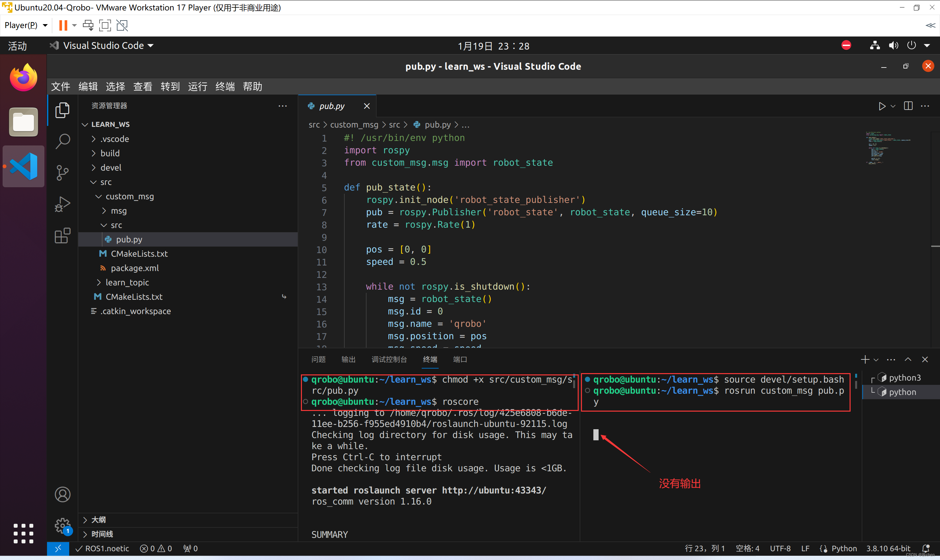Open the 文件 menu
The width and height of the screenshot is (940, 560).
click(60, 87)
